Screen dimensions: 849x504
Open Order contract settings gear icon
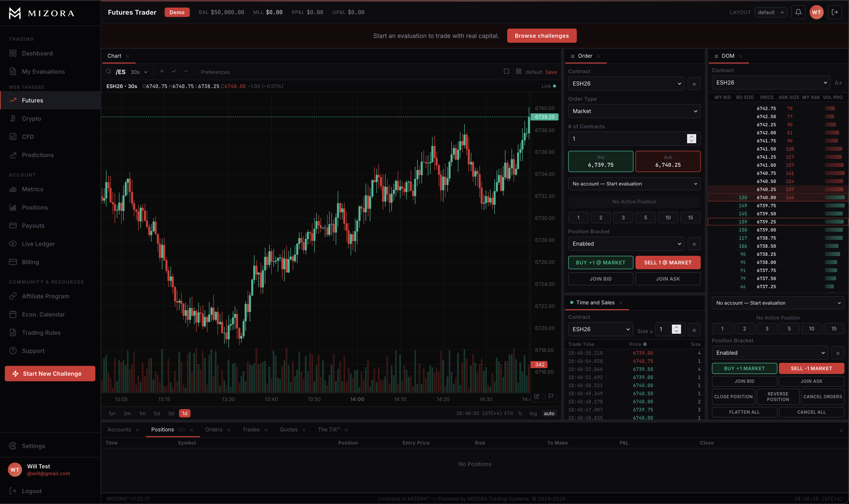coord(694,83)
